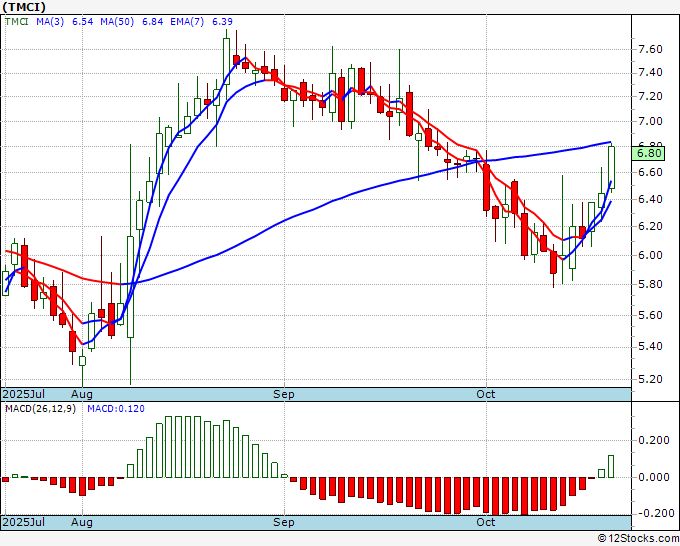Click the 7.40 price axis label
Viewport: 680px width, 546px height.
pos(651,72)
